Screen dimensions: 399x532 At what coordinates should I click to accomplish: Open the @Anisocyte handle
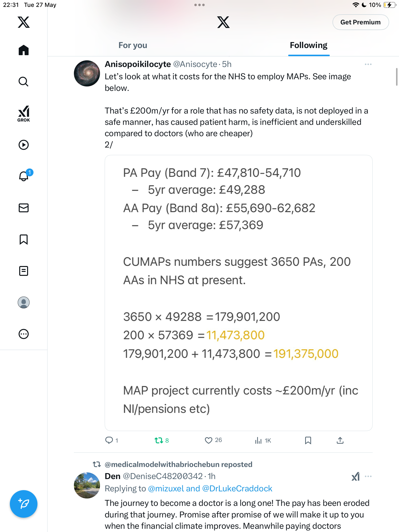(195, 64)
